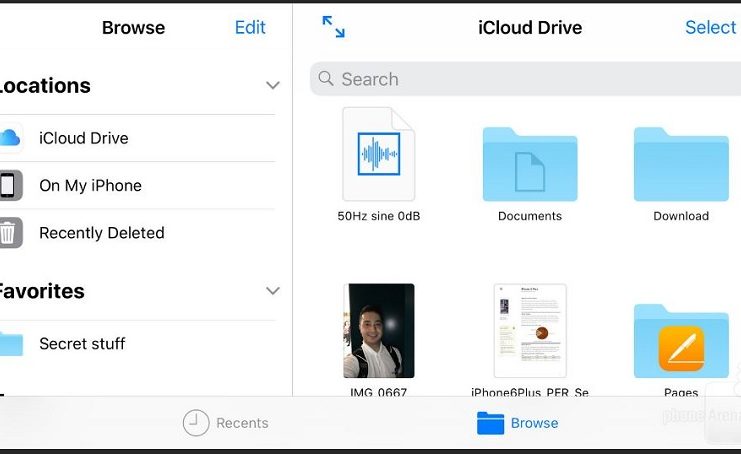Click the Search input field

pyautogui.click(x=525, y=79)
